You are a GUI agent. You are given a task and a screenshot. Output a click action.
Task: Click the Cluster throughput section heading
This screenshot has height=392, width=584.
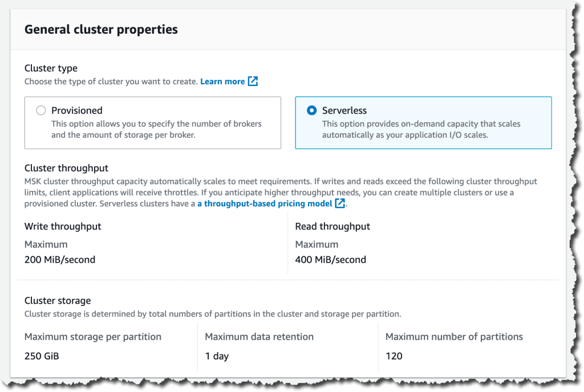[x=66, y=168]
